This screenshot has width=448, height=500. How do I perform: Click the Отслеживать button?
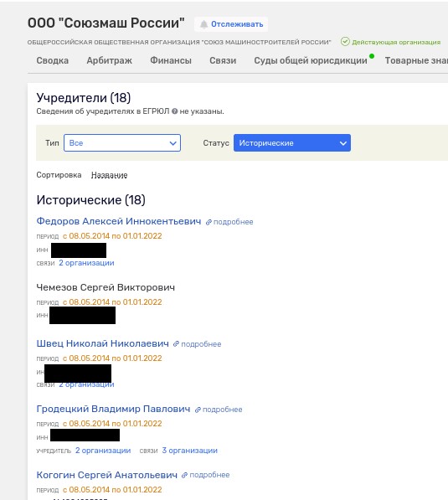231,24
